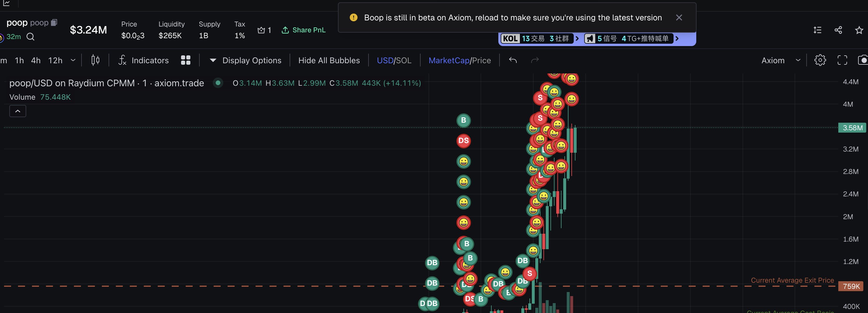868x313 pixels.
Task: Expand Display Options dropdown
Action: (x=245, y=60)
